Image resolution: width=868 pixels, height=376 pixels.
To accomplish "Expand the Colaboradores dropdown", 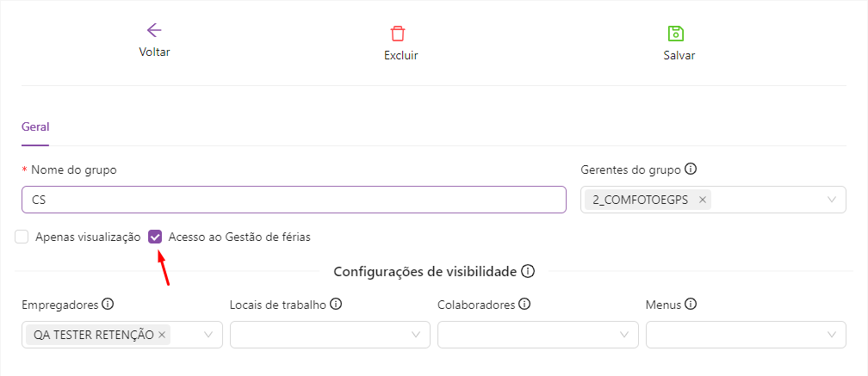I will [x=624, y=335].
